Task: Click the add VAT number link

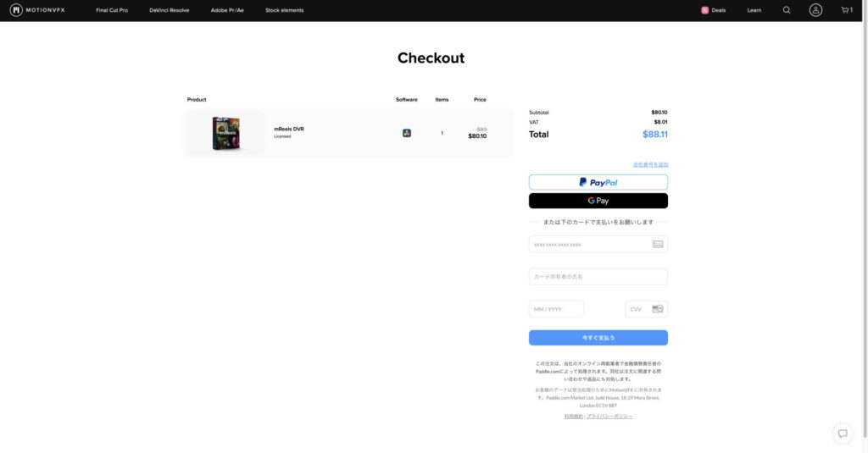Action: pyautogui.click(x=650, y=164)
